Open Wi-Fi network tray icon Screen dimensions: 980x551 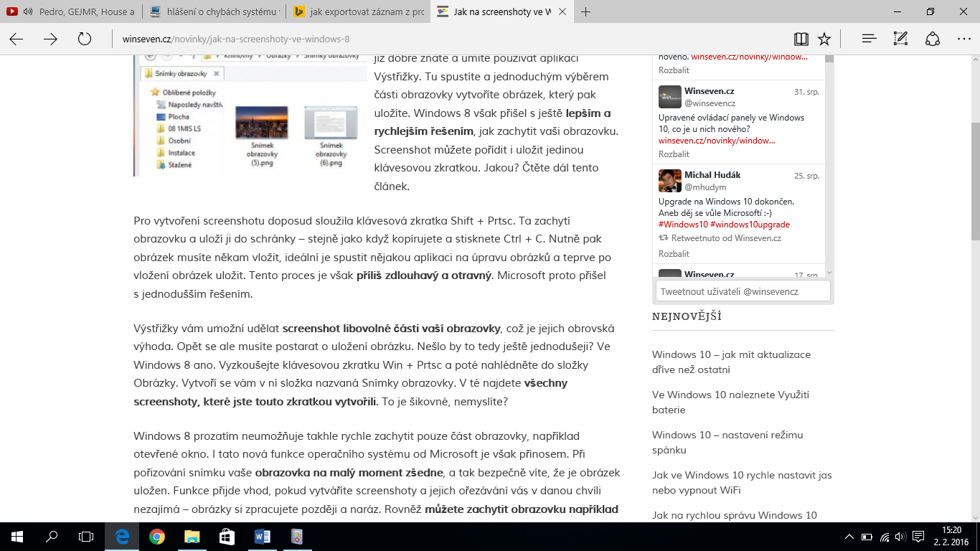click(x=885, y=537)
